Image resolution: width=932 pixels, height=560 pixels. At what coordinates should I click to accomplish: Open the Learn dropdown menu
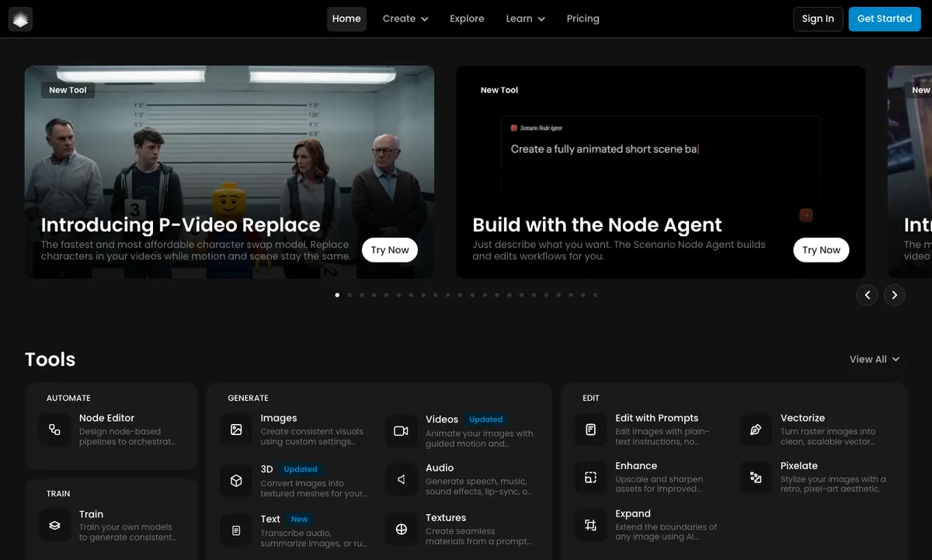(x=526, y=19)
